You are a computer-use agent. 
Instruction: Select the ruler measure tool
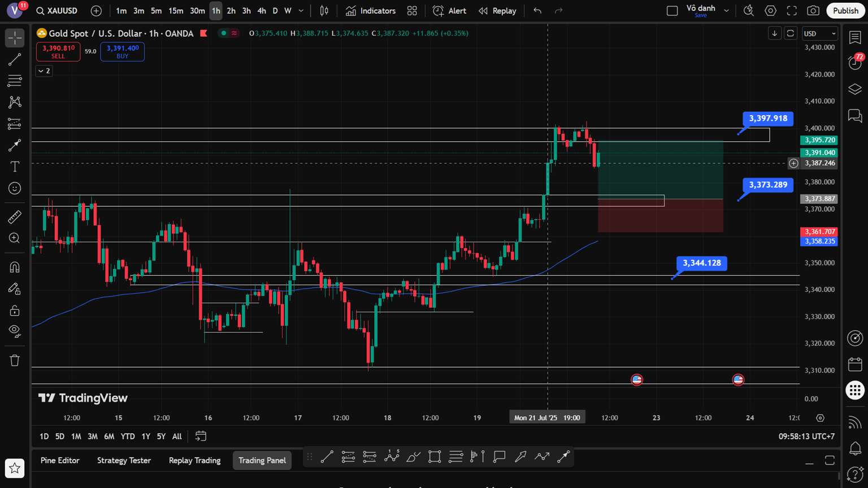pos(15,217)
